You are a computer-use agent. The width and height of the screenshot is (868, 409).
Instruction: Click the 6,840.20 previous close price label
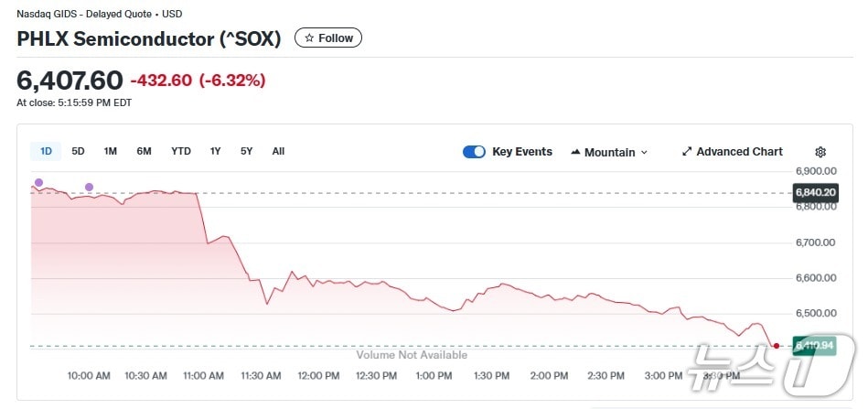816,192
